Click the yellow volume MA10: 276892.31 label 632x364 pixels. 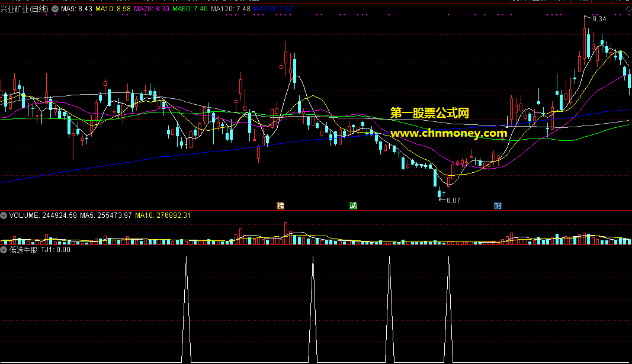pyautogui.click(x=163, y=215)
